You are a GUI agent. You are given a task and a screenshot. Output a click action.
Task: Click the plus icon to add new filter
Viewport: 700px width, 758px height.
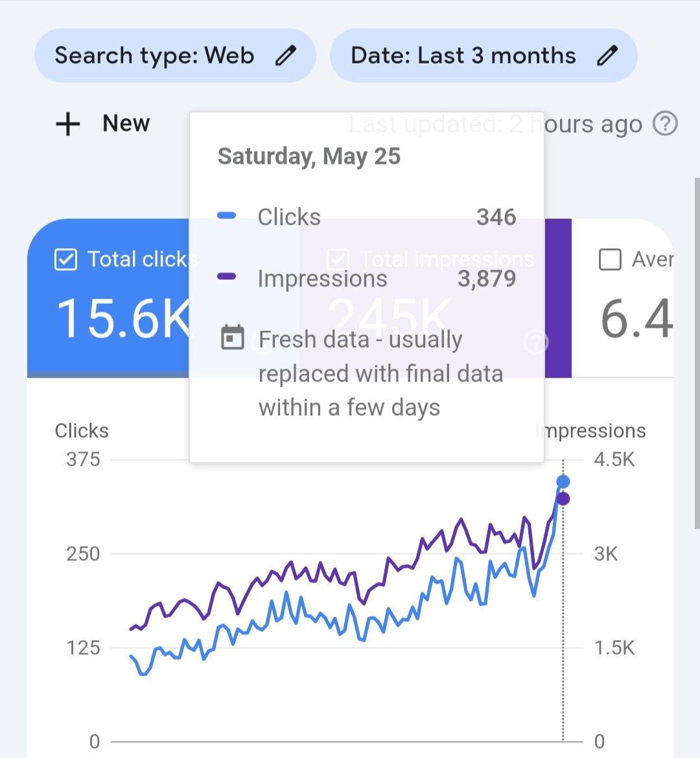click(67, 124)
